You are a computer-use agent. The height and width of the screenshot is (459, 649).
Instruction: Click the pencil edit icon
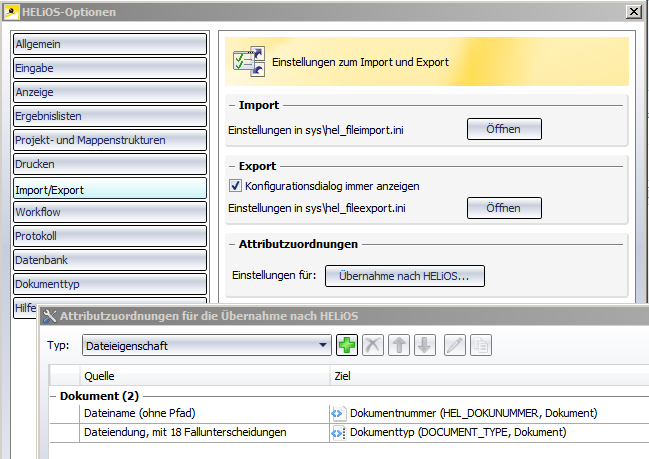click(x=455, y=345)
